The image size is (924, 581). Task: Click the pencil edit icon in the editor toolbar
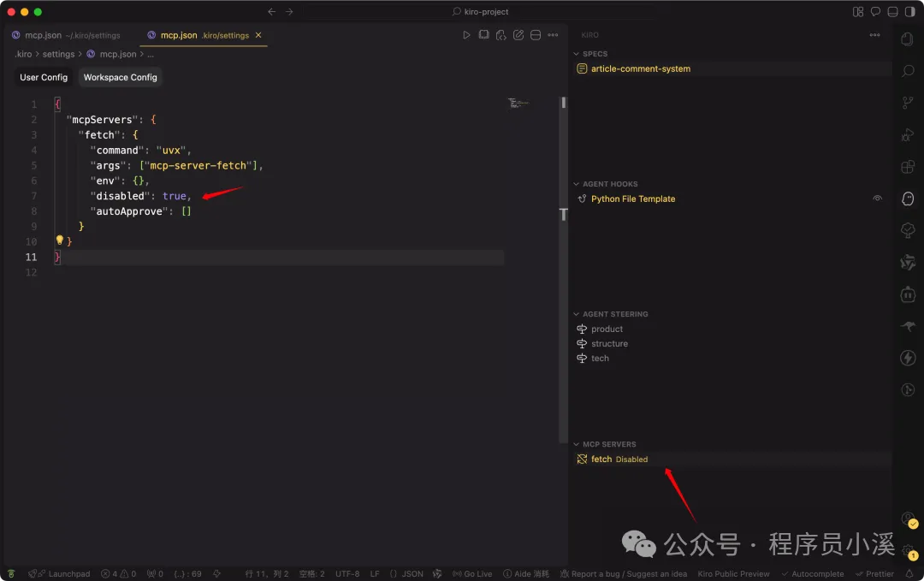pyautogui.click(x=518, y=35)
